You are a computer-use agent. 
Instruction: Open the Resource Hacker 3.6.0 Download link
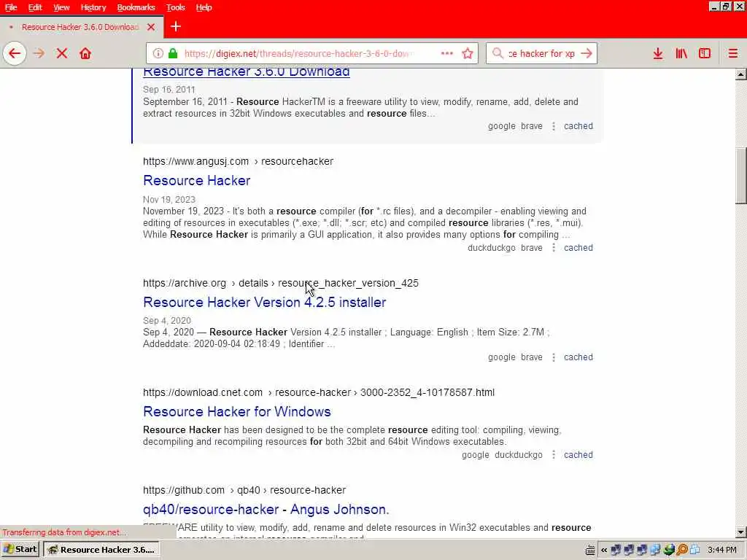(247, 72)
